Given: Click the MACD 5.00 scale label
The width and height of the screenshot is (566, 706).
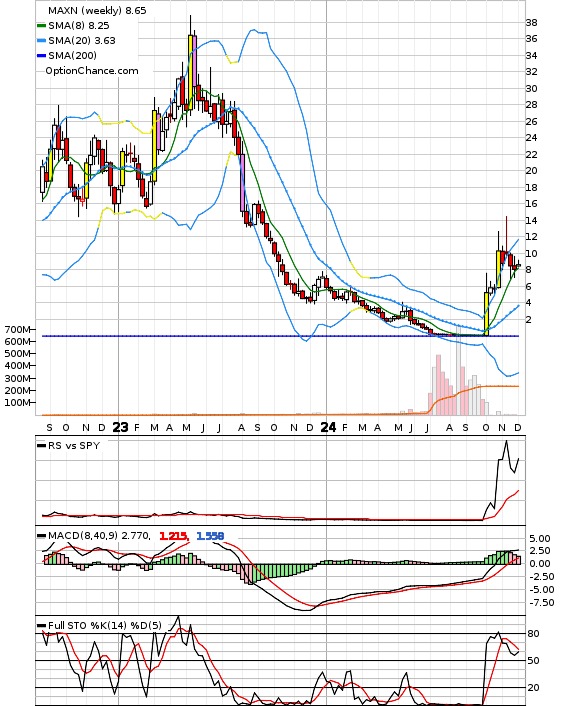Looking at the screenshot, I should [539, 539].
